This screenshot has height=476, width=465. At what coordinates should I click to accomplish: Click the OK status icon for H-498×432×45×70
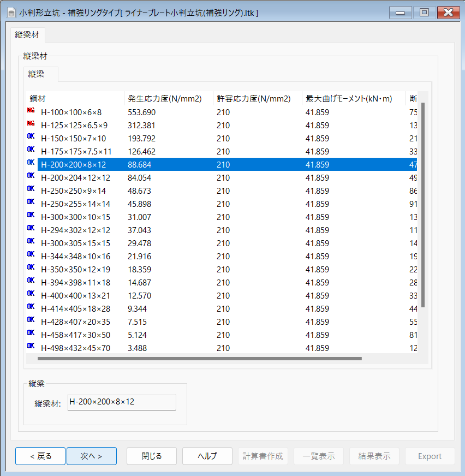coord(31,348)
